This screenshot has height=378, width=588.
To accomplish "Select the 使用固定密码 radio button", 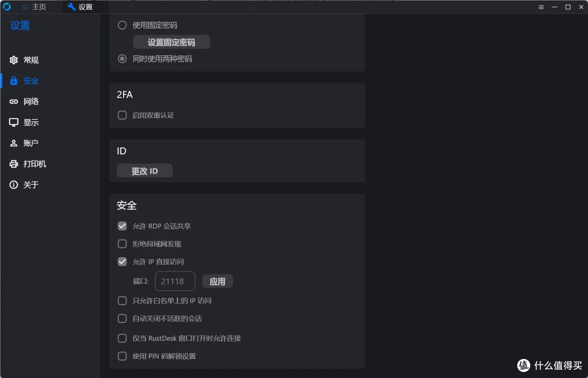I will tap(122, 25).
